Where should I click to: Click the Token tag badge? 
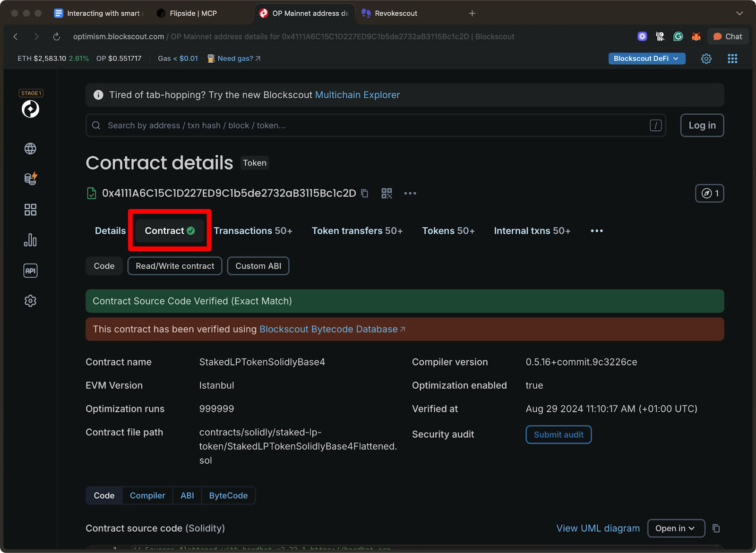tap(255, 163)
